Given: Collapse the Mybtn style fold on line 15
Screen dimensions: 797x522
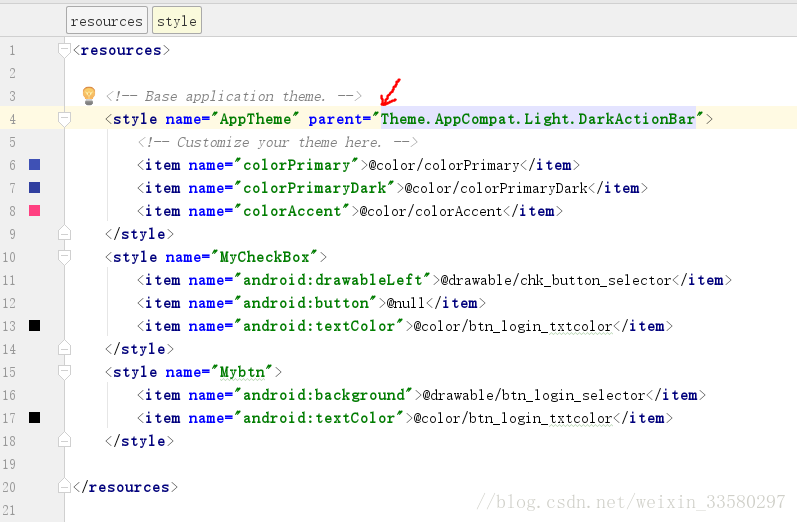Looking at the screenshot, I should click(x=64, y=372).
